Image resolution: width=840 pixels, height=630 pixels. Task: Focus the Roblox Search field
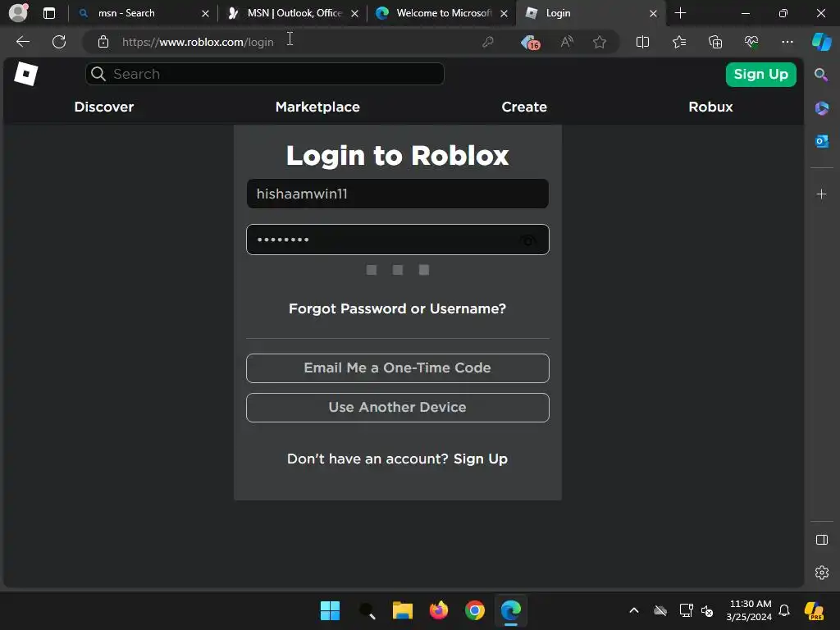coord(265,74)
